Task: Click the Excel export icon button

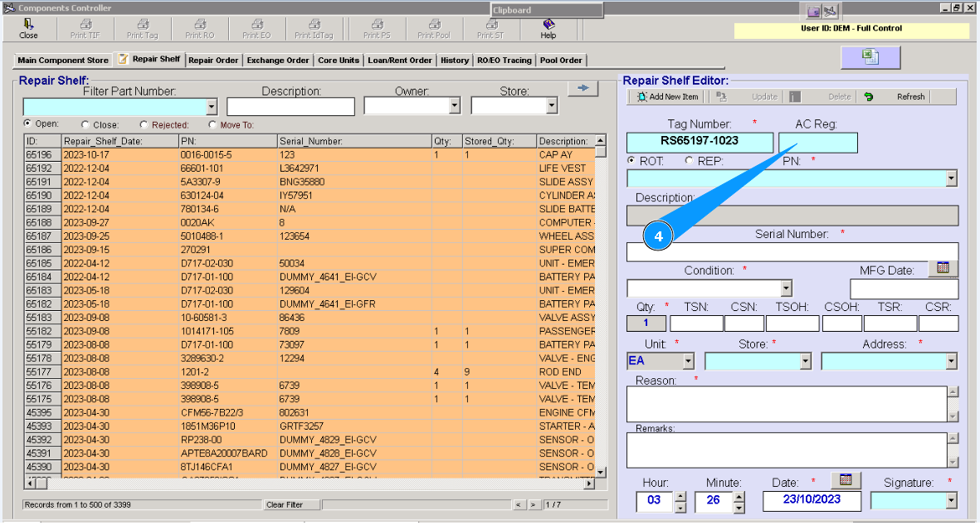Action: click(x=870, y=57)
